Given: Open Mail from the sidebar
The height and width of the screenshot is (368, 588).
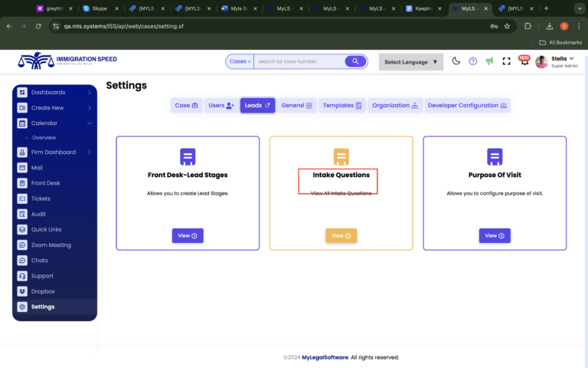Looking at the screenshot, I should (37, 167).
